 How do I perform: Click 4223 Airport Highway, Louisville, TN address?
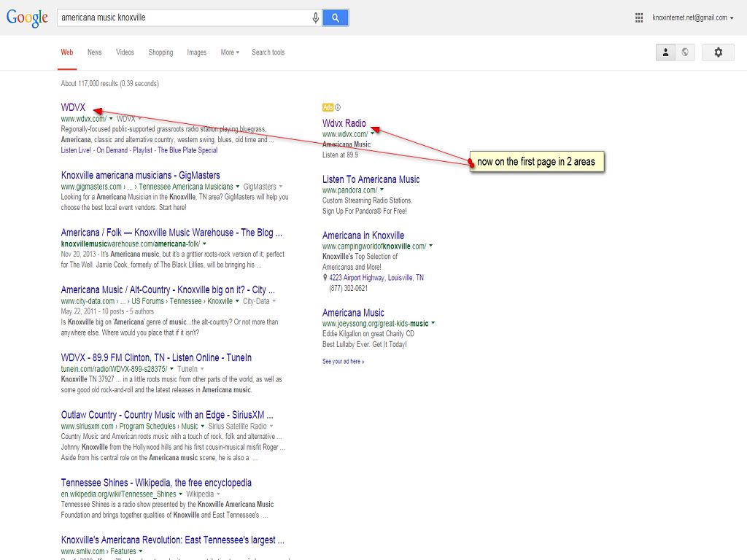coord(376,278)
